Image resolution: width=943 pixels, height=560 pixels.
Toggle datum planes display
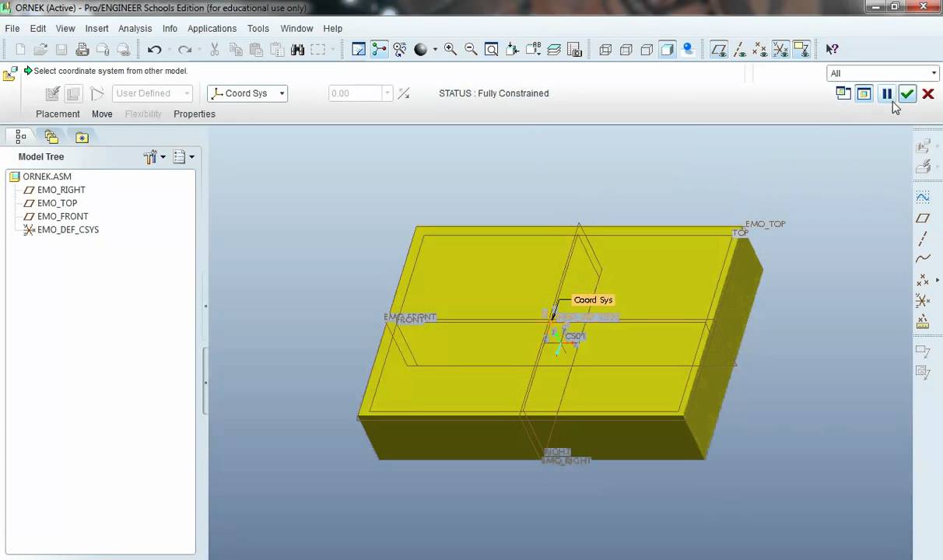[719, 50]
